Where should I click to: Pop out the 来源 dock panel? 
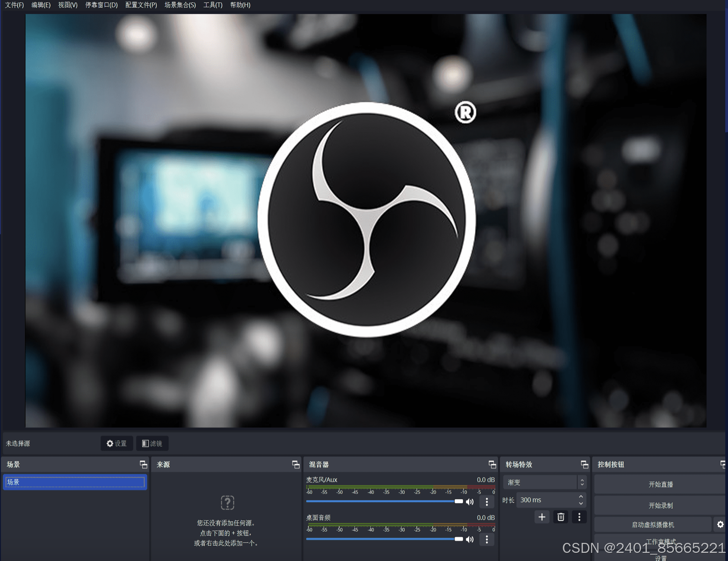point(296,465)
